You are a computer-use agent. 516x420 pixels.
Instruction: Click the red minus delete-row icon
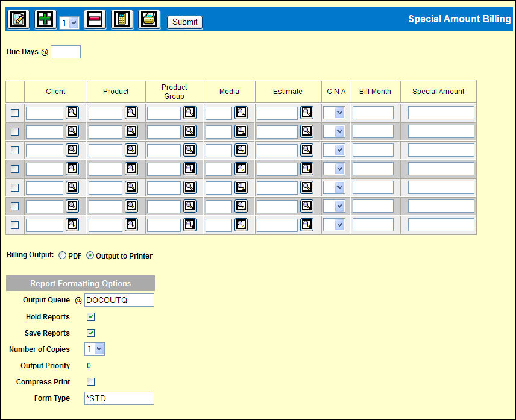tap(95, 19)
